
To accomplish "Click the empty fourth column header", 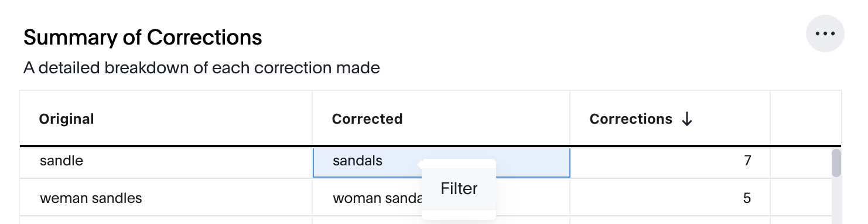I will point(805,118).
